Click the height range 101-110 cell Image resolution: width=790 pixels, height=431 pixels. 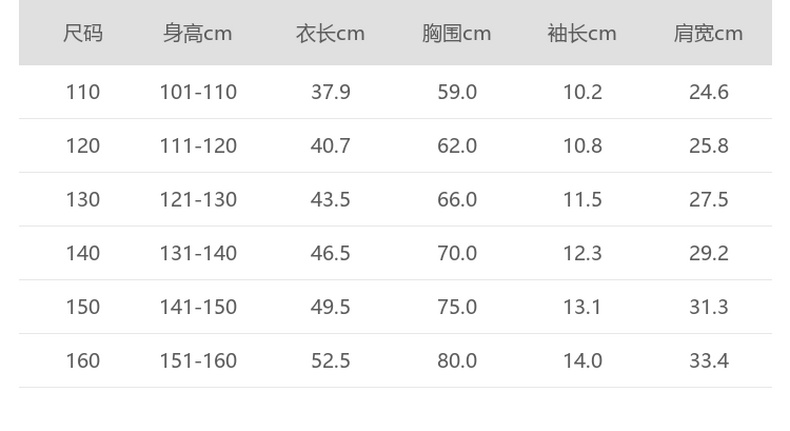198,92
